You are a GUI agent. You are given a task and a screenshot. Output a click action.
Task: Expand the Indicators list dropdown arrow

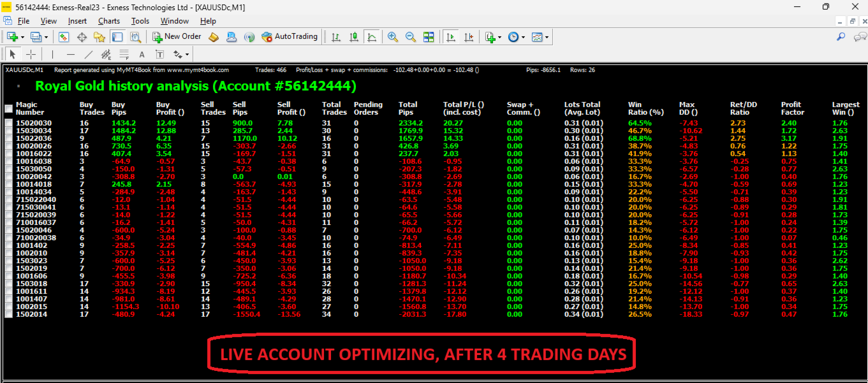[x=500, y=37]
